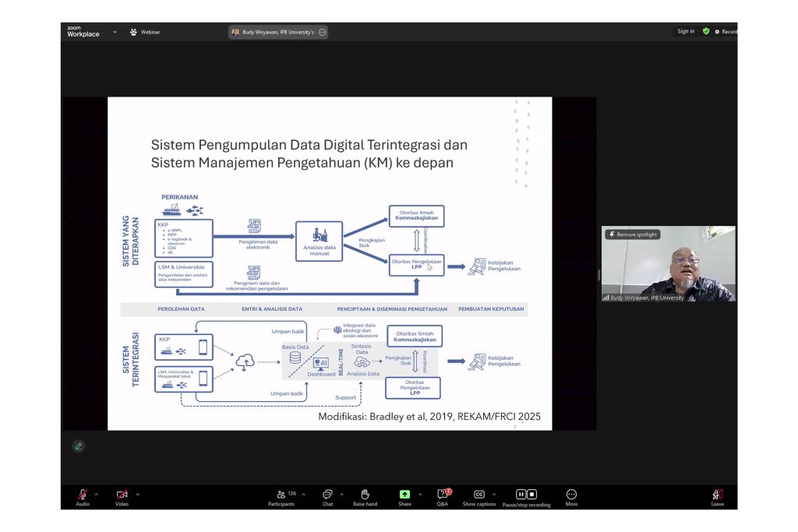The height and width of the screenshot is (532, 798).
Task: Open the Q&A panel
Action: pyautogui.click(x=443, y=497)
